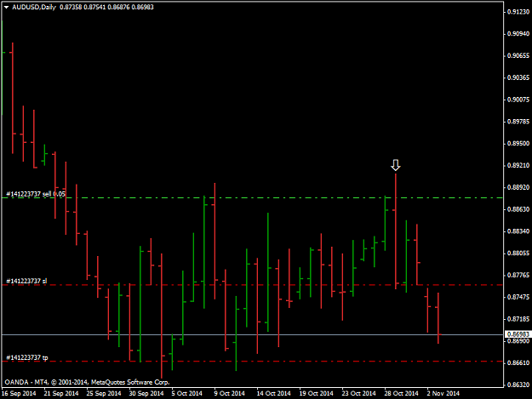Click the '16 Sep 2014' date label
The height and width of the screenshot is (399, 532).
(x=19, y=393)
